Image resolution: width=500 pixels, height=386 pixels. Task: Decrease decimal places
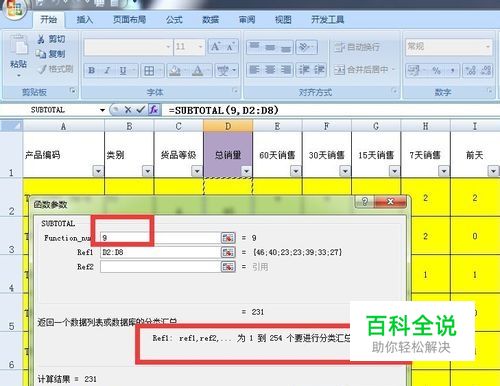tap(486, 70)
